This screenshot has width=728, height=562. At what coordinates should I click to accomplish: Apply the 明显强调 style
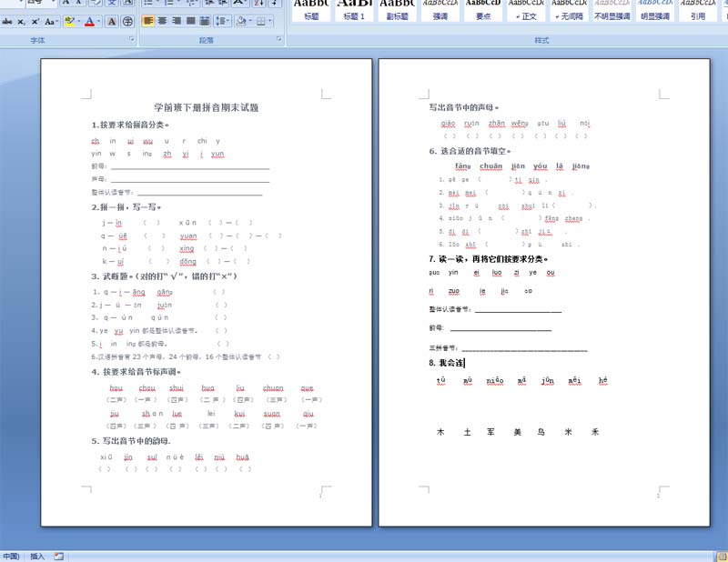click(654, 10)
